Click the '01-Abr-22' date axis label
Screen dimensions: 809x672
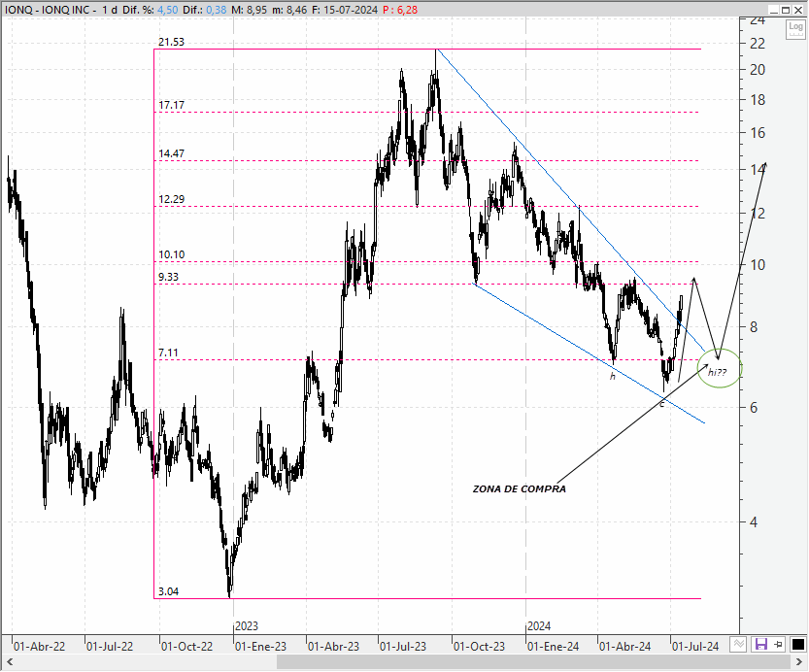[x=39, y=646]
